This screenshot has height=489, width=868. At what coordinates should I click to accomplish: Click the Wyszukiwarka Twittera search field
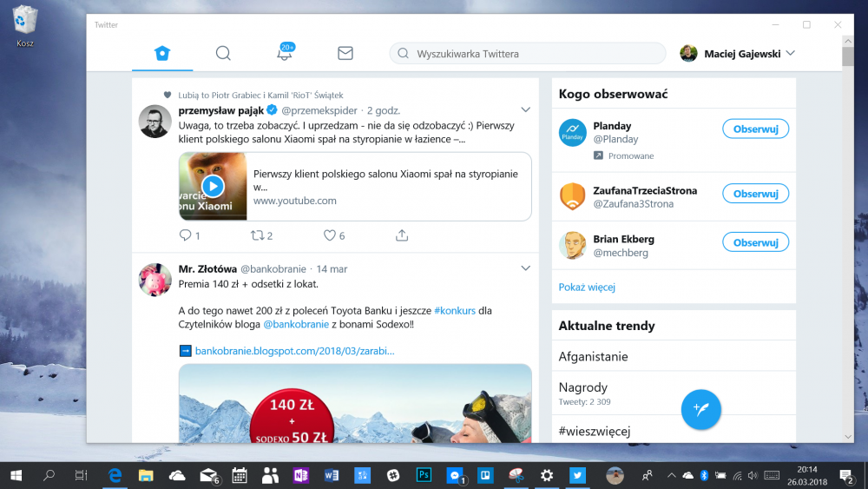tap(528, 53)
